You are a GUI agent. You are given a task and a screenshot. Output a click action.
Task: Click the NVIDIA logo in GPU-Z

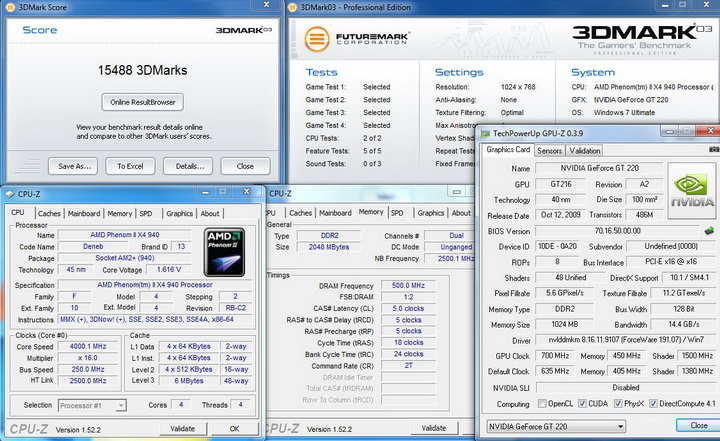pos(692,192)
